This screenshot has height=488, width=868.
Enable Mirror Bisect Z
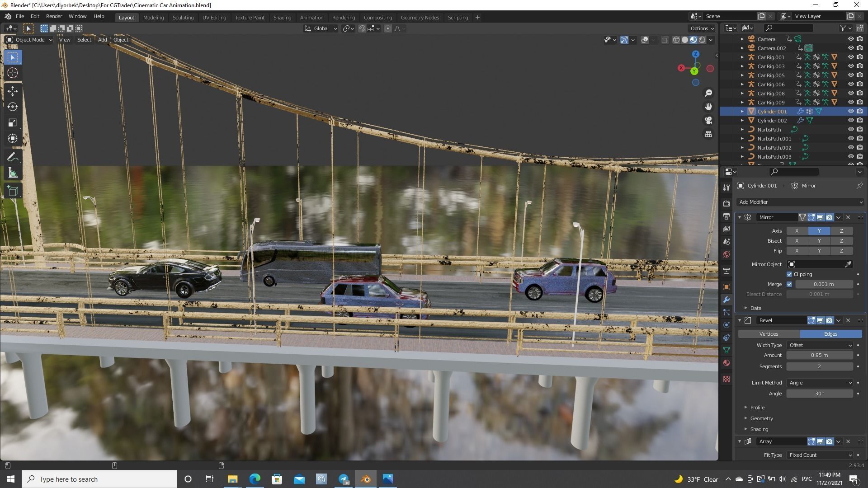[x=841, y=241]
